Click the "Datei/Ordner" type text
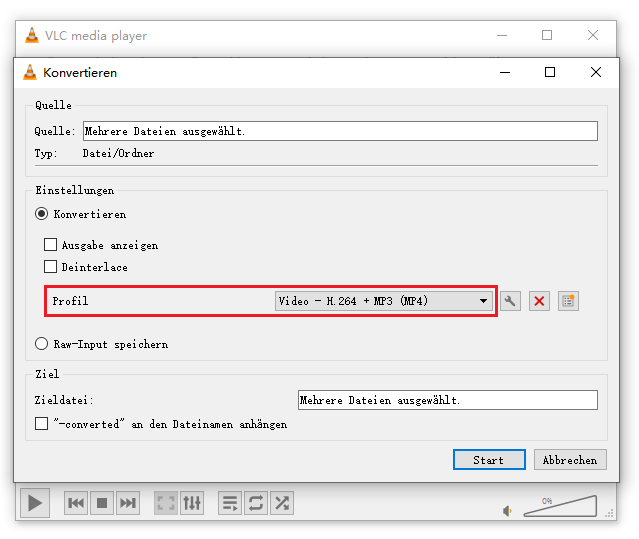 [x=118, y=153]
